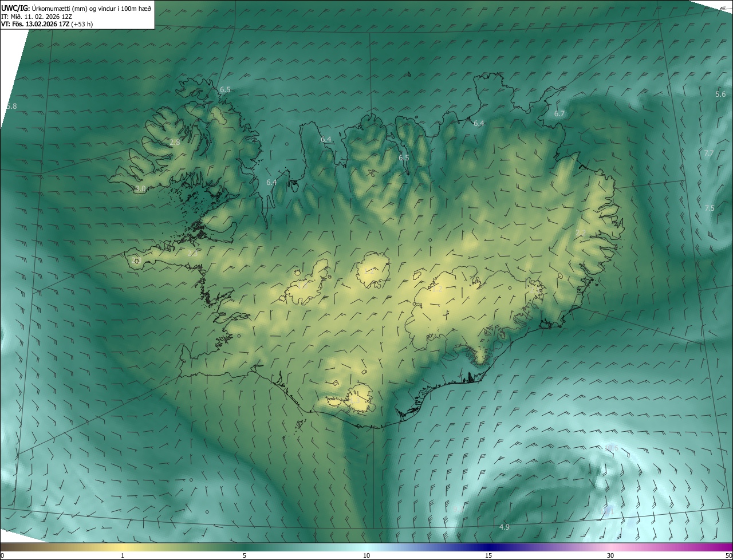This screenshot has height=560, width=733.
Task: Click the '0' label on the color scale
Action: pyautogui.click(x=2, y=555)
